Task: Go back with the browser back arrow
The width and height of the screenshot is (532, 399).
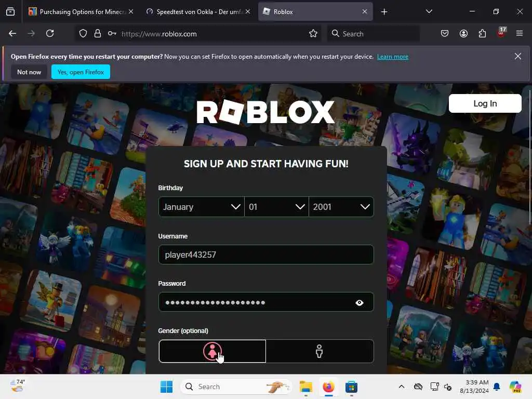Action: (x=12, y=33)
